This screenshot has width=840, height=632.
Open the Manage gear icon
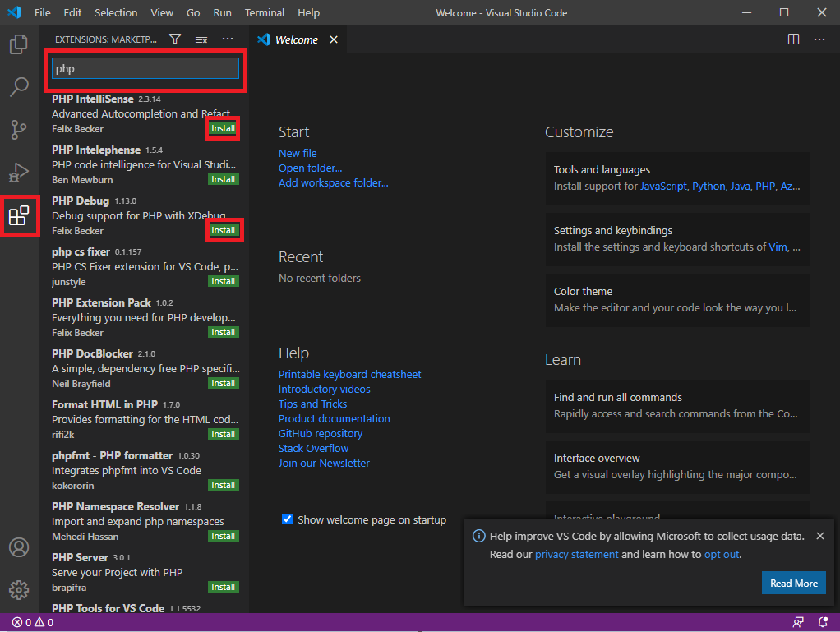tap(19, 590)
